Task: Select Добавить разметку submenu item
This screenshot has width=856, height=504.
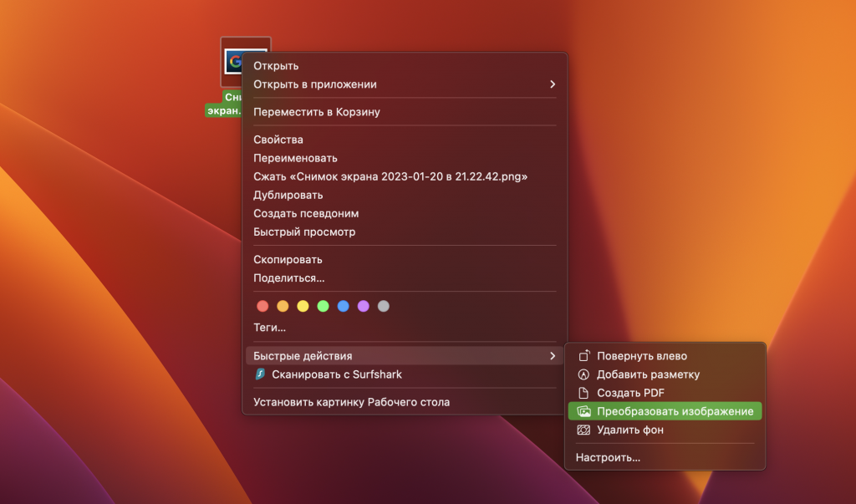Action: (x=665, y=374)
